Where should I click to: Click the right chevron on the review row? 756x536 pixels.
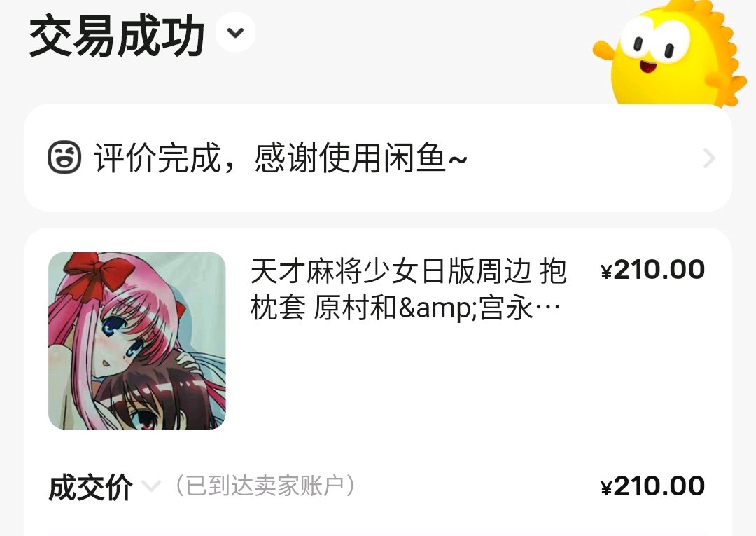(709, 158)
